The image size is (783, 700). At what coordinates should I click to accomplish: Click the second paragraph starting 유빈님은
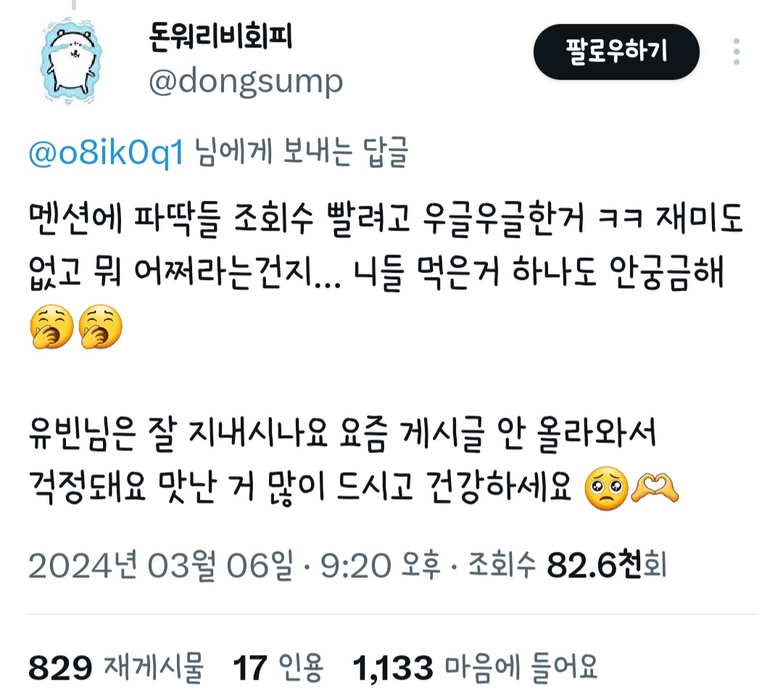353,461
